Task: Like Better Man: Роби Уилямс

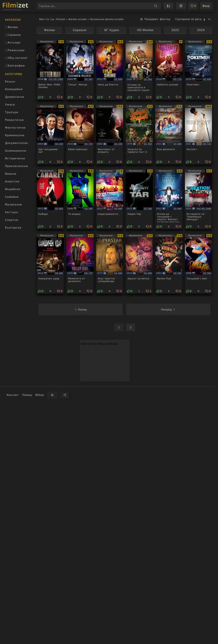Action: tap(40, 97)
